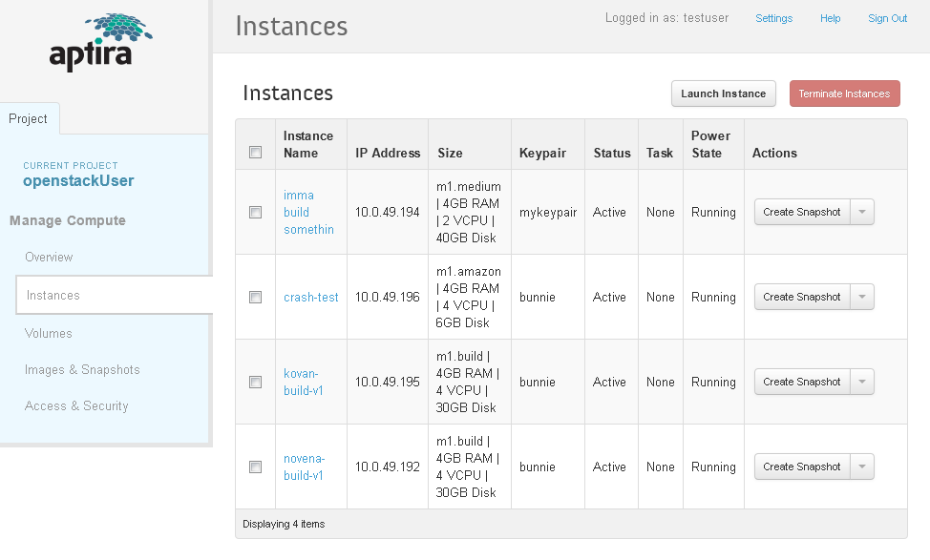930x560 pixels.
Task: Check the select-all instances checkbox
Action: click(x=256, y=153)
